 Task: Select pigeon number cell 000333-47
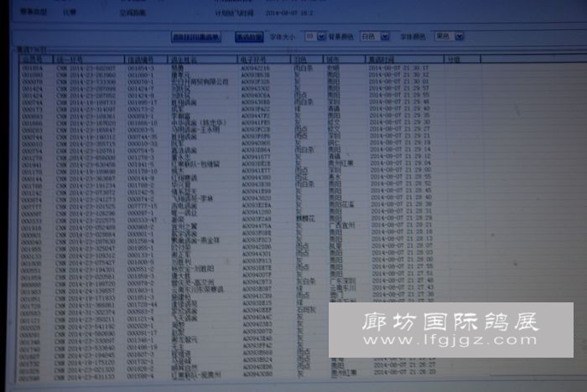tap(143, 220)
